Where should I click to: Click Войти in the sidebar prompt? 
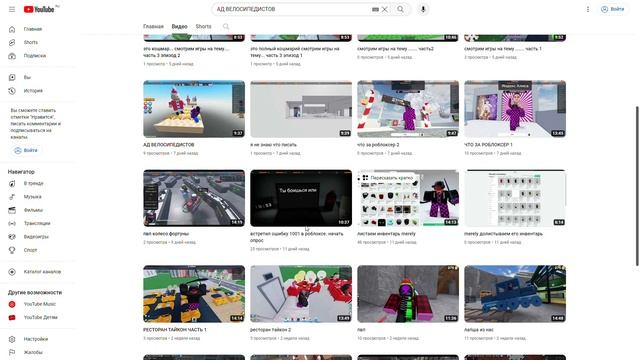click(x=26, y=150)
